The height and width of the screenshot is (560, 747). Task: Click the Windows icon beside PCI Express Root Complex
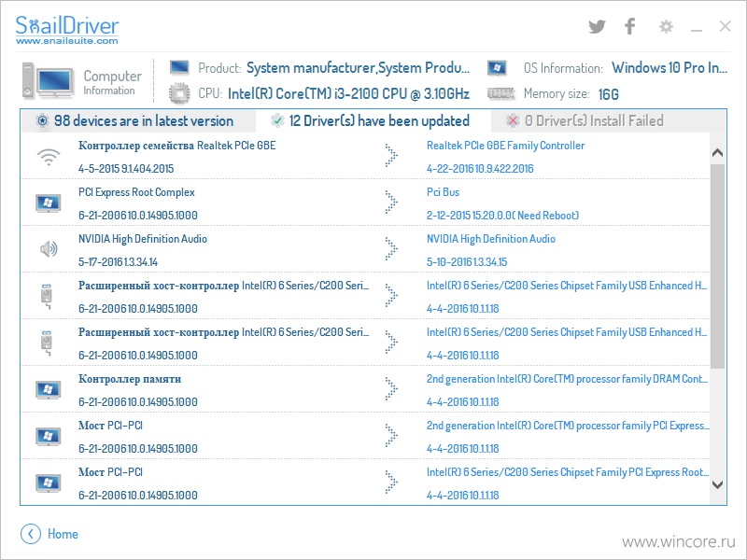coord(49,203)
